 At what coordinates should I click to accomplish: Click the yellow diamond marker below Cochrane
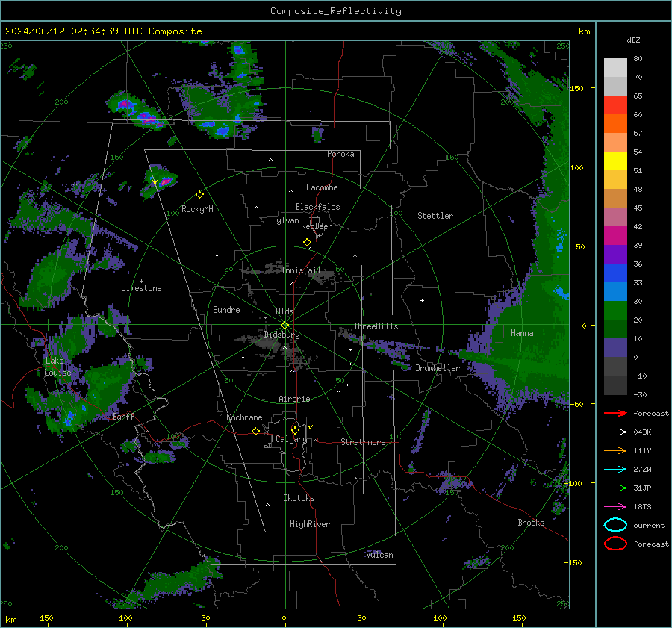255,431
